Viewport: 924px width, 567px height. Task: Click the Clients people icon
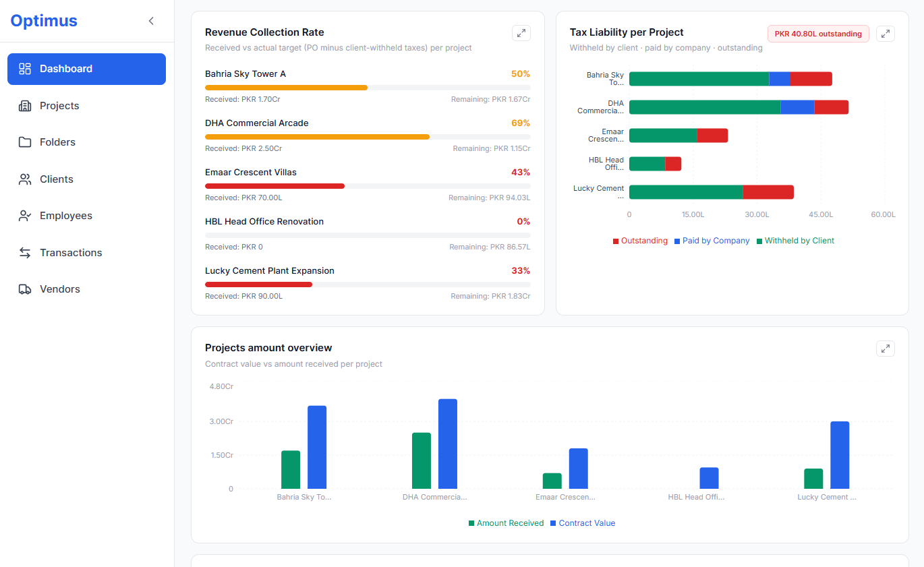pyautogui.click(x=25, y=179)
